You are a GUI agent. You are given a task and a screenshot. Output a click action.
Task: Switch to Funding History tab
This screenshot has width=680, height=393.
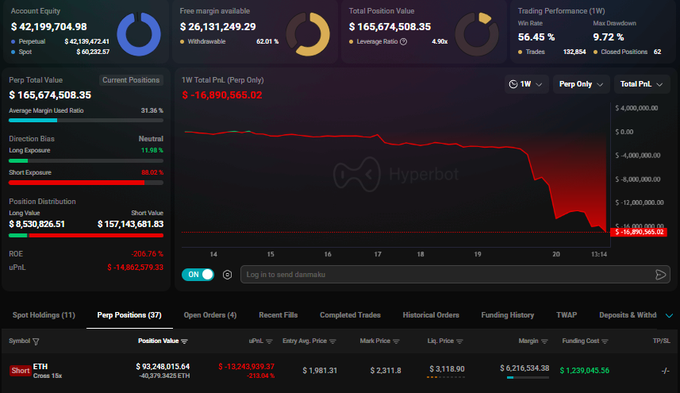coord(507,315)
